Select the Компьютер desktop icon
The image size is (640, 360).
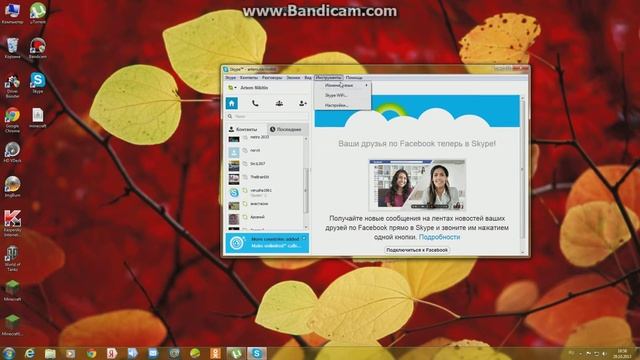12,13
